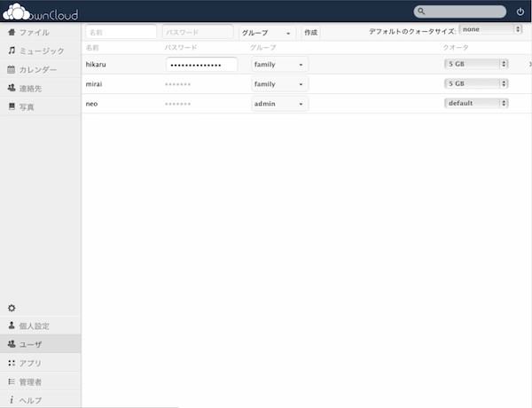Open カレンダー in the sidebar
The width and height of the screenshot is (532, 408).
point(41,69)
